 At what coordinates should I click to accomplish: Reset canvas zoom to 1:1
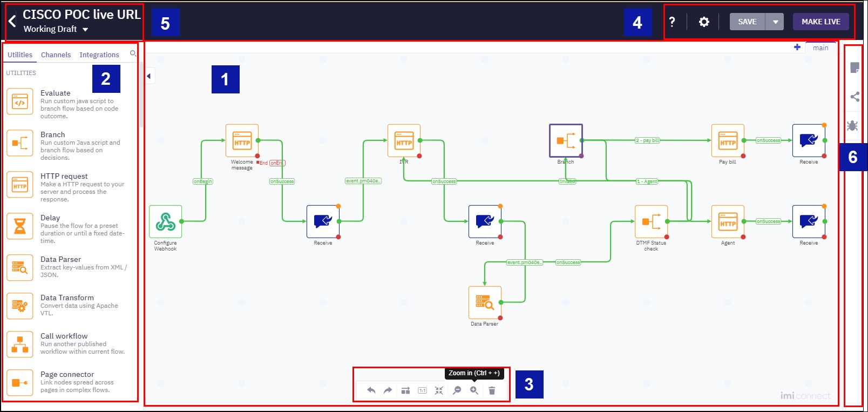(422, 390)
